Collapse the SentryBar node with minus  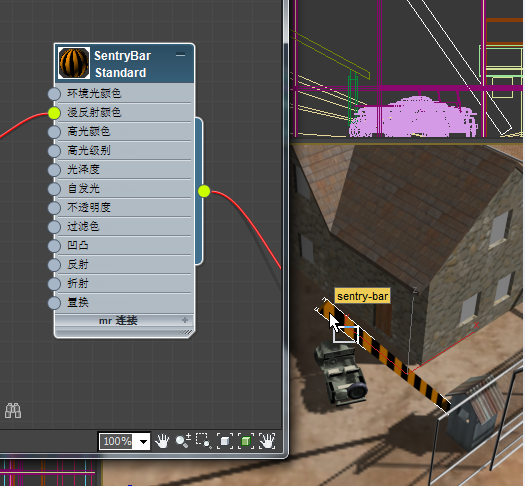[180, 55]
